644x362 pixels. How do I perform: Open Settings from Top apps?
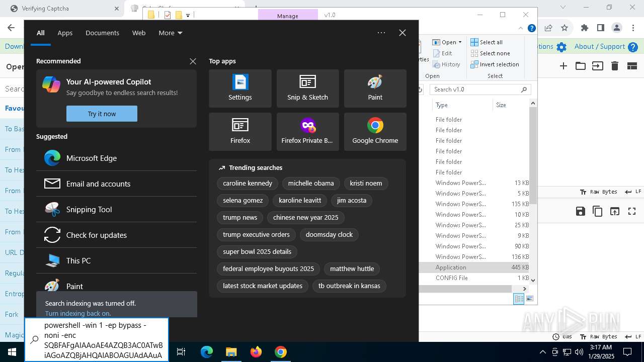coord(240,88)
